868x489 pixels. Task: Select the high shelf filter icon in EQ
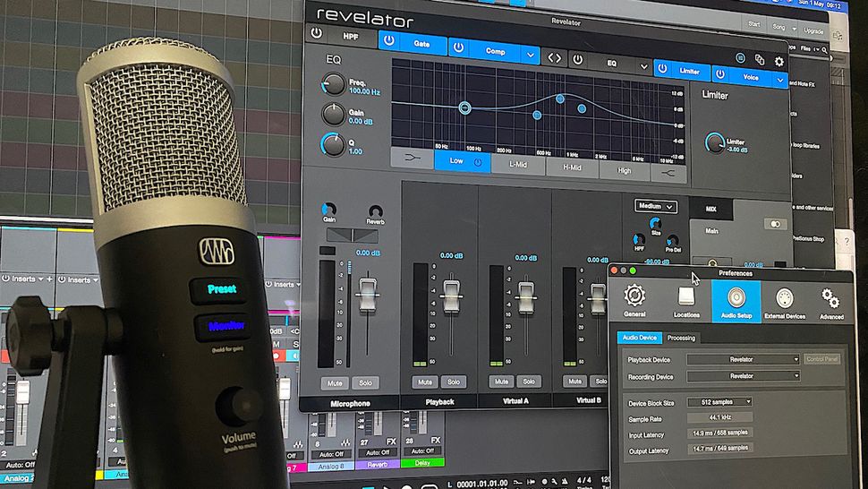pos(668,174)
